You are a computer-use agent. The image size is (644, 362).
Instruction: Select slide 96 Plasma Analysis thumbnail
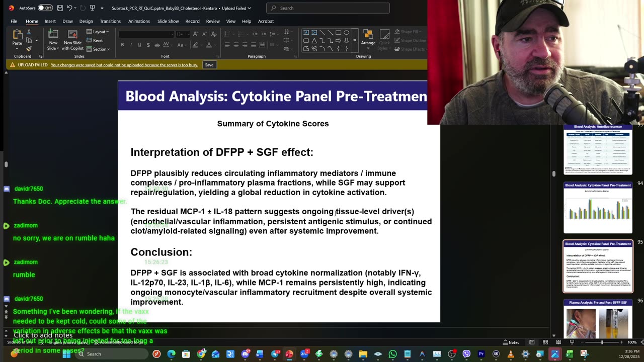pos(598,319)
